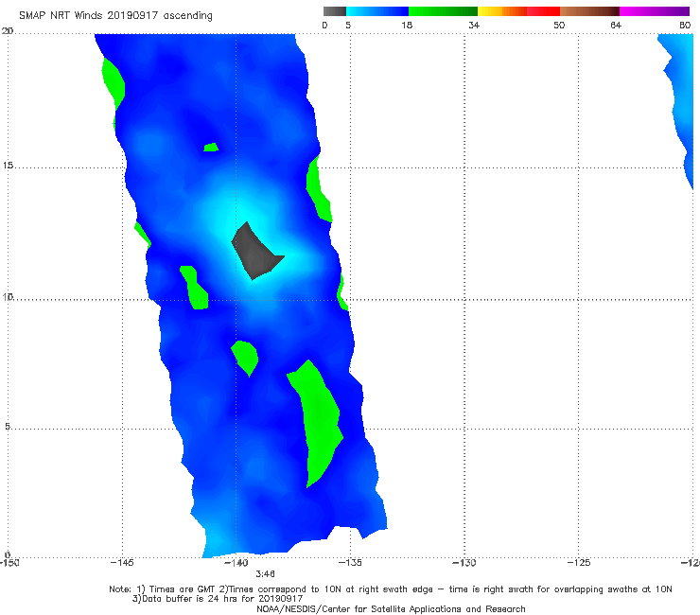Click the dark gray low-wind patch on the map
Screen dimensions: 700x615
pos(255,253)
